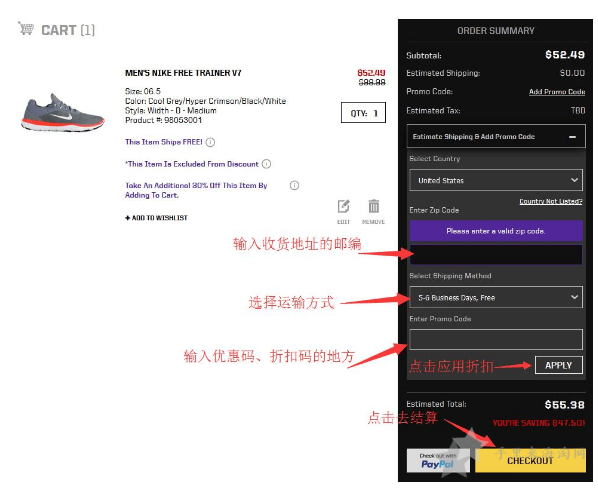The width and height of the screenshot is (598, 492).
Task: Open the United States country dropdown
Action: tap(496, 180)
